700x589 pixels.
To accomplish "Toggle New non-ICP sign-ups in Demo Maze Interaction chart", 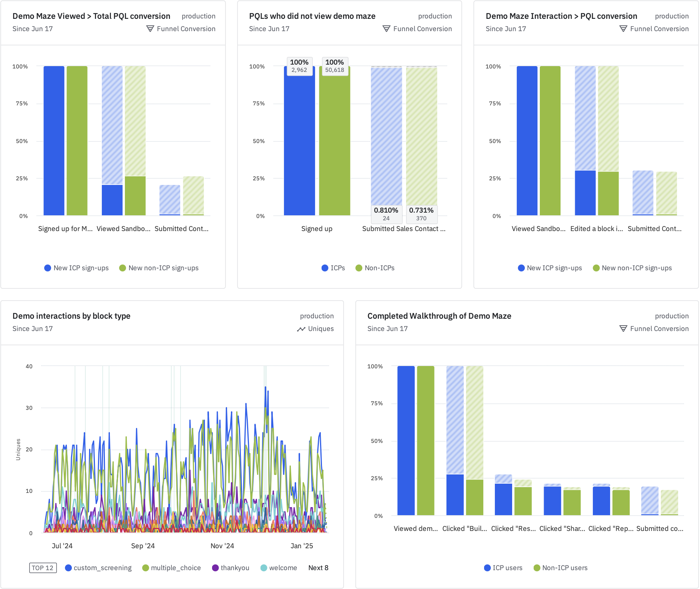I will pos(632,268).
